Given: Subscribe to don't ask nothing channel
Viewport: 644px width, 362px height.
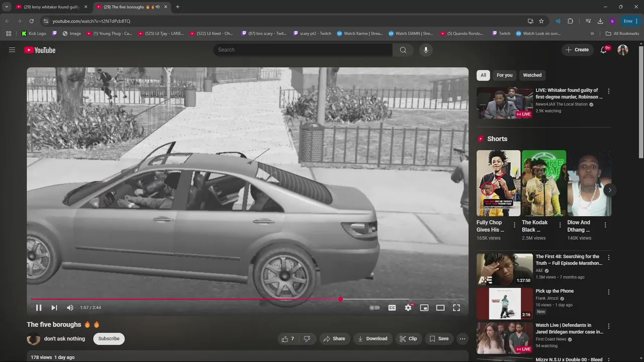Looking at the screenshot, I should pos(109,339).
